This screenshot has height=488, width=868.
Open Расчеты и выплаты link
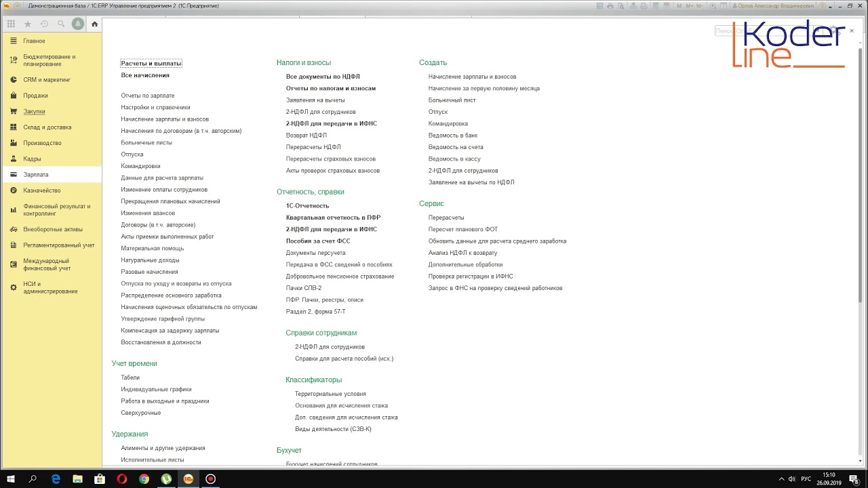(151, 63)
